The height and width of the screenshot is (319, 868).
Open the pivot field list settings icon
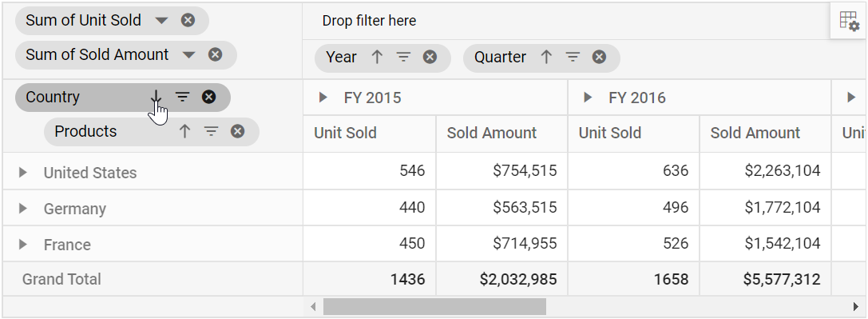click(849, 22)
